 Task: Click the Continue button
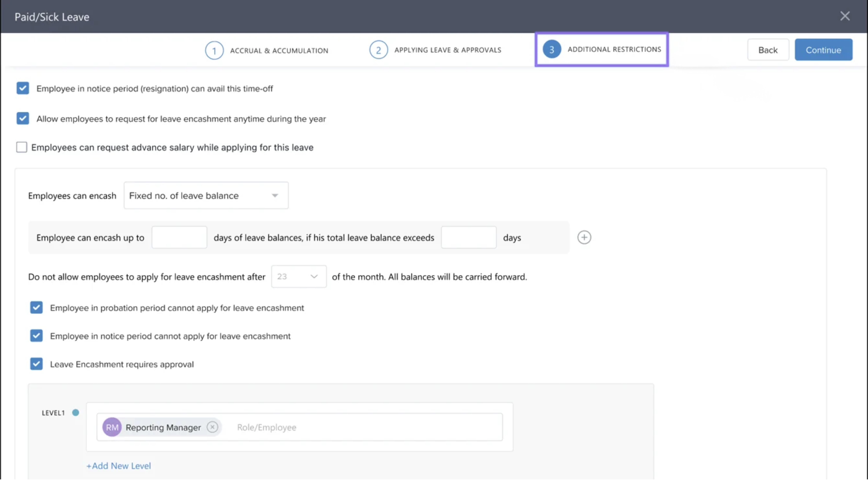pos(823,50)
